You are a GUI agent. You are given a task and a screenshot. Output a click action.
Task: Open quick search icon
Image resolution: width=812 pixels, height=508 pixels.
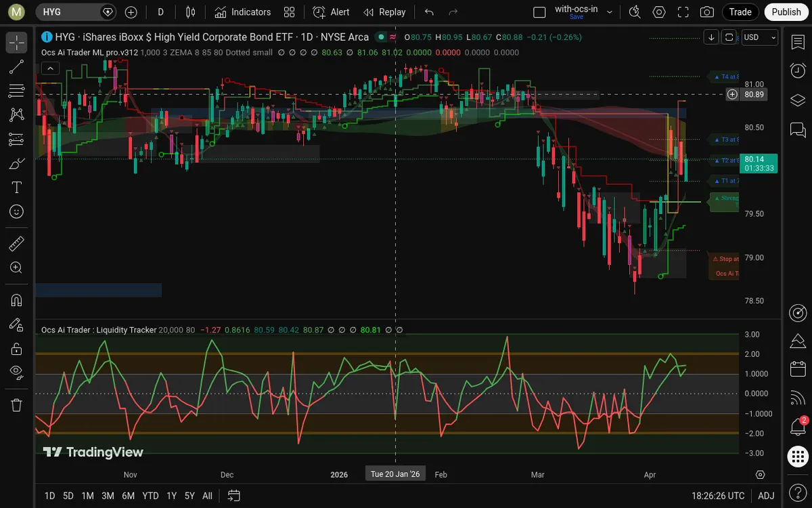click(x=635, y=12)
